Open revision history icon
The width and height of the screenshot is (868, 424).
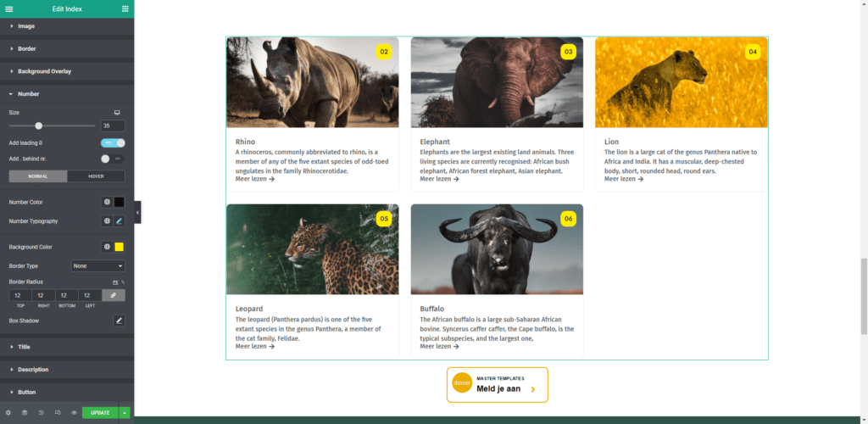coord(41,413)
